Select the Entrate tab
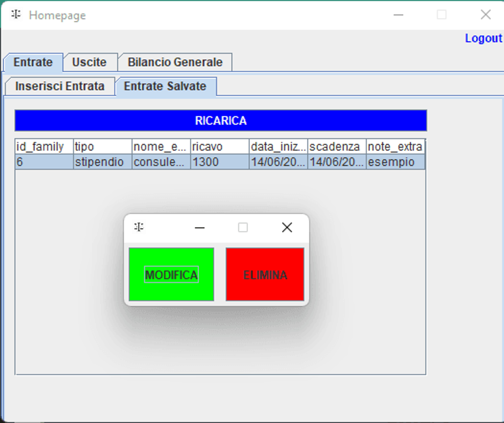 click(x=33, y=62)
